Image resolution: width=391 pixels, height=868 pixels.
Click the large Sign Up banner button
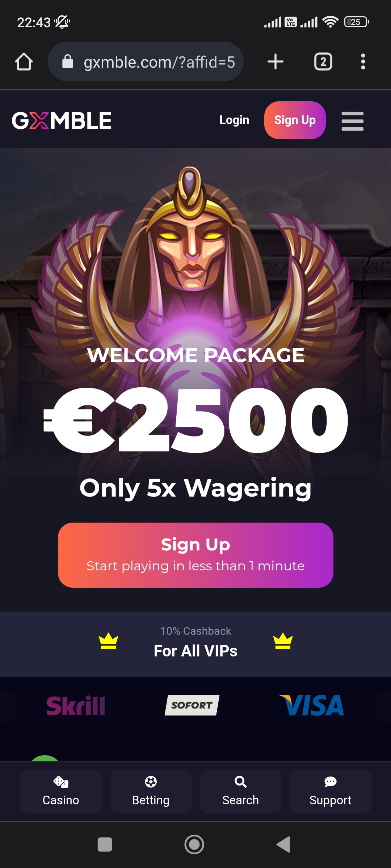[195, 555]
